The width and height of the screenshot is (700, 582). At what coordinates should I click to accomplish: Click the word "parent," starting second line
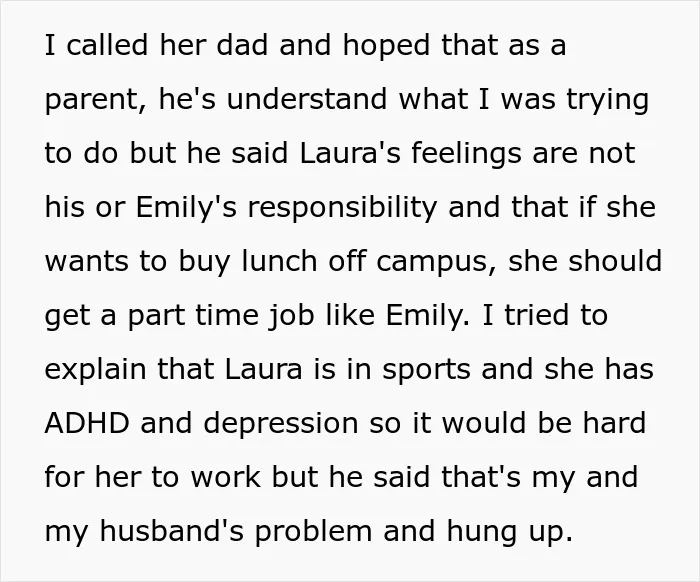(96, 102)
